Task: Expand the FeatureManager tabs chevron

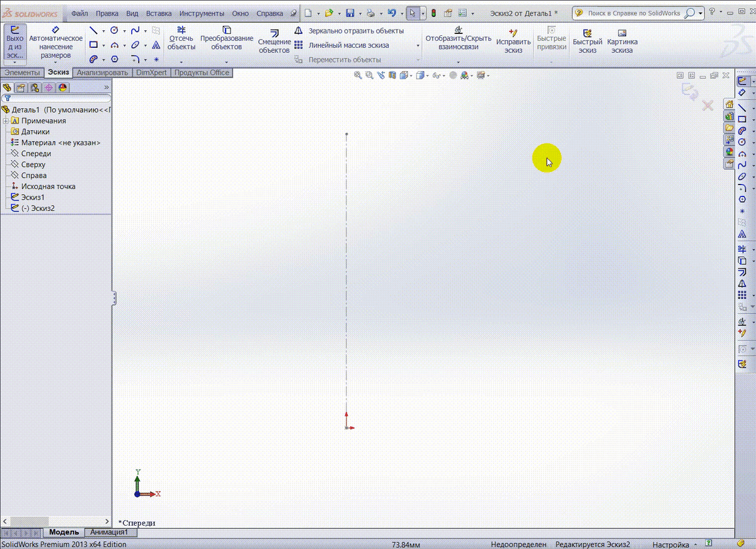Action: tap(106, 88)
